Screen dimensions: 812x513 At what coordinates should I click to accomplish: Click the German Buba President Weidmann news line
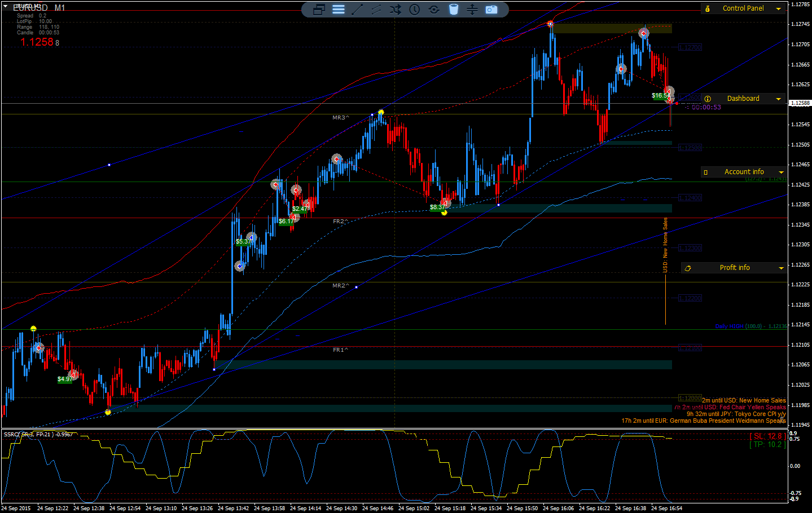tap(704, 421)
